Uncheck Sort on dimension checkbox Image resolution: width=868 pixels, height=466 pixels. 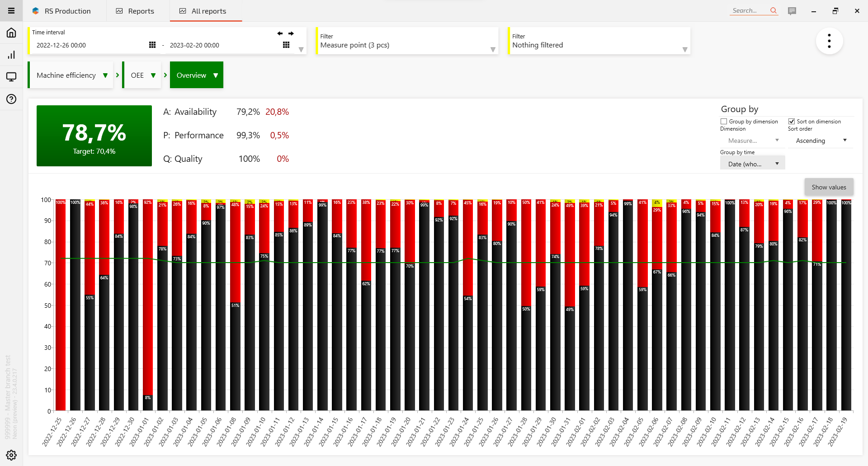[x=792, y=122]
